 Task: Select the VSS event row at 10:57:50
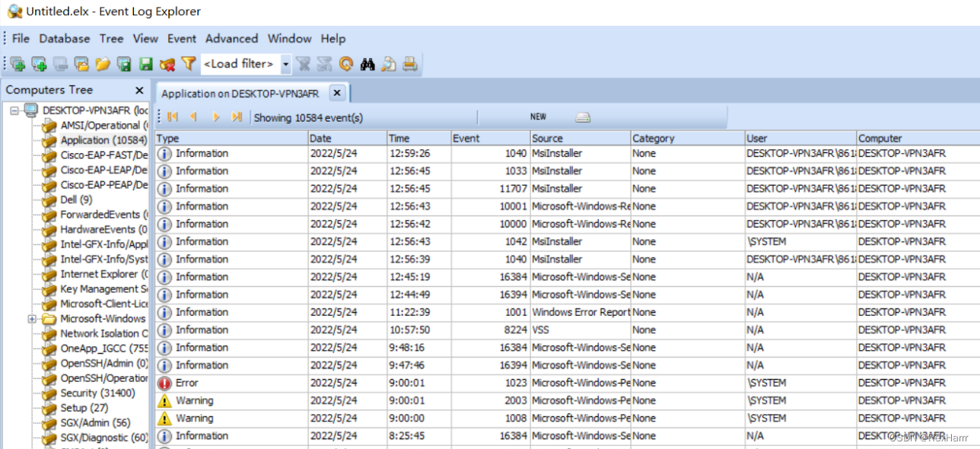pyautogui.click(x=567, y=330)
